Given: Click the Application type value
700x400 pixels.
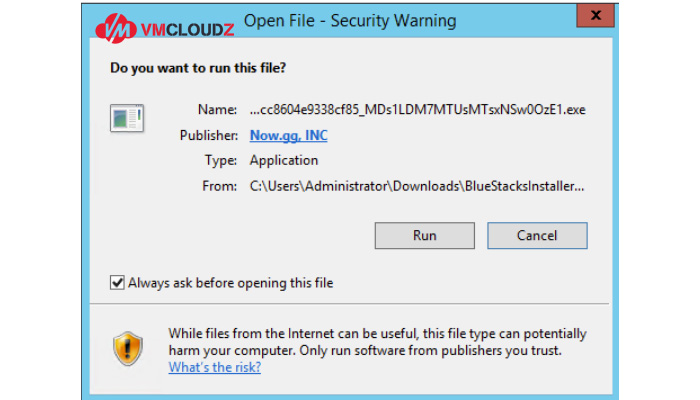Looking at the screenshot, I should (x=284, y=160).
